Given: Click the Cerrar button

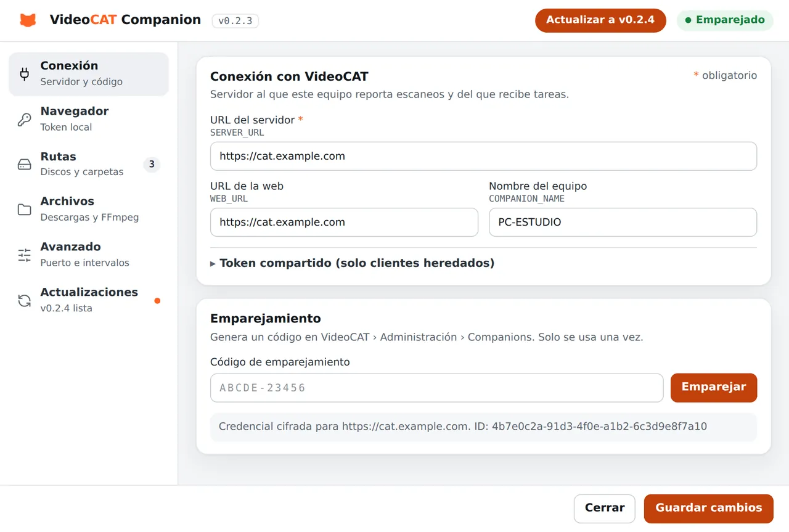Looking at the screenshot, I should click(x=605, y=509).
